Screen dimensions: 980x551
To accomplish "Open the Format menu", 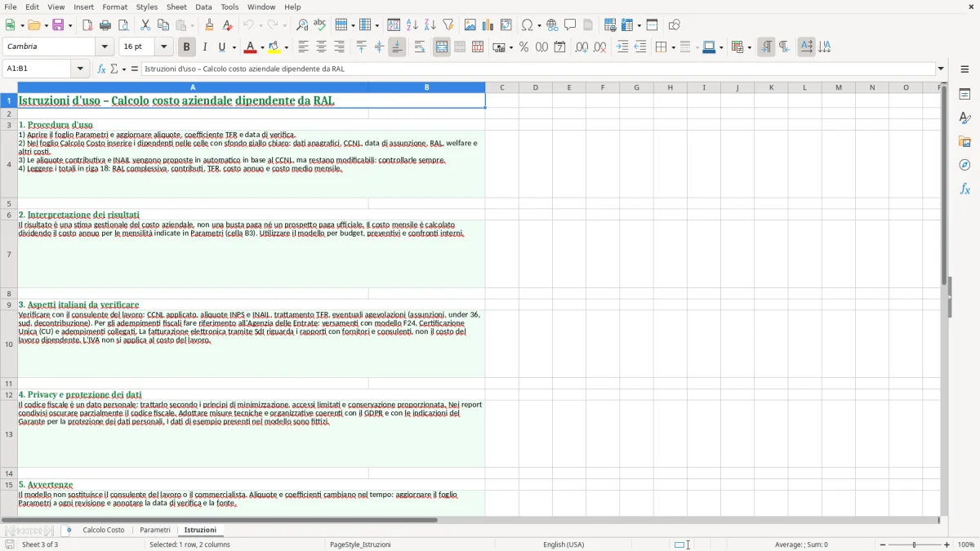I will (x=115, y=7).
